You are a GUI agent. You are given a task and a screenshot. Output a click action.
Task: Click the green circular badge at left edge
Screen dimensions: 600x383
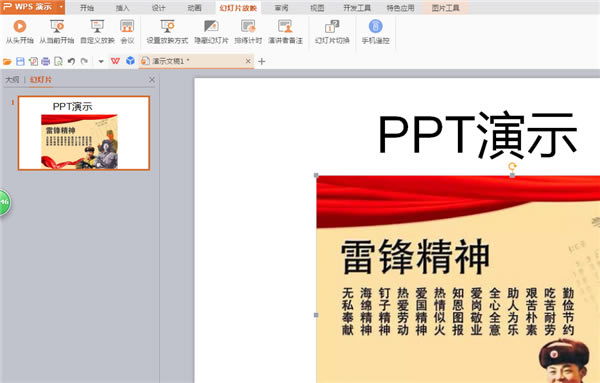coord(4,202)
